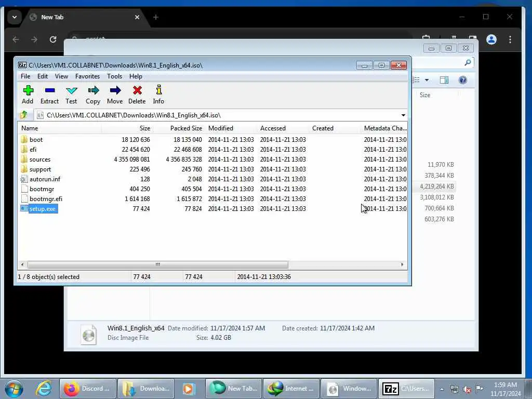Sort by the Name column header
Image resolution: width=532 pixels, height=399 pixels.
pos(60,128)
